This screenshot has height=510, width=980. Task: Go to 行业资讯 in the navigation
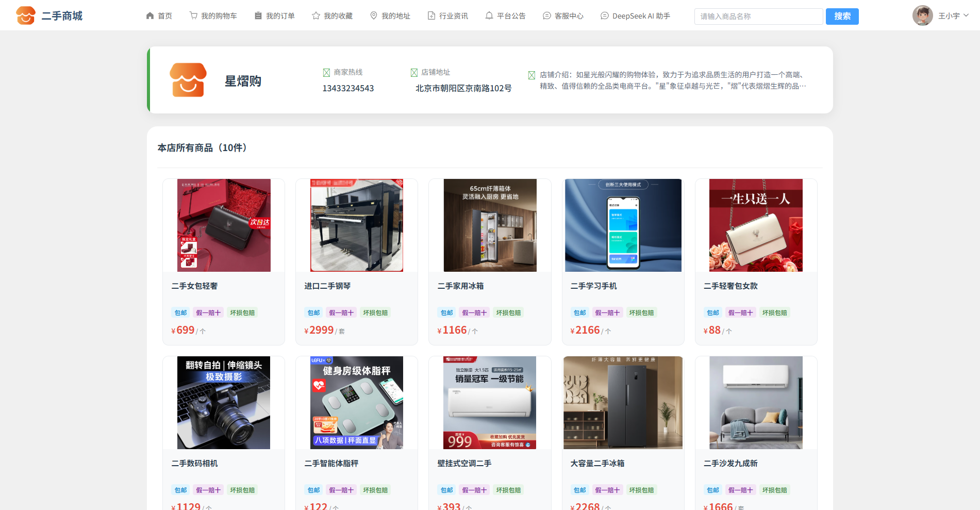pyautogui.click(x=448, y=16)
